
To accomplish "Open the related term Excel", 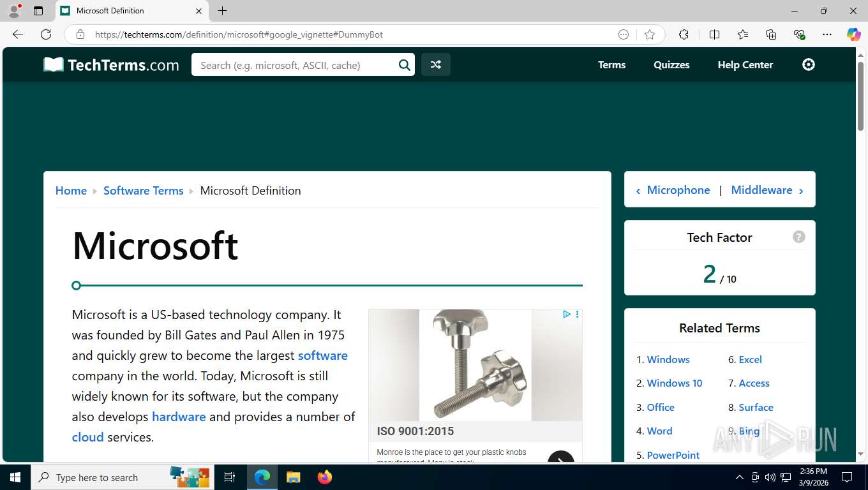I will pyautogui.click(x=750, y=359).
